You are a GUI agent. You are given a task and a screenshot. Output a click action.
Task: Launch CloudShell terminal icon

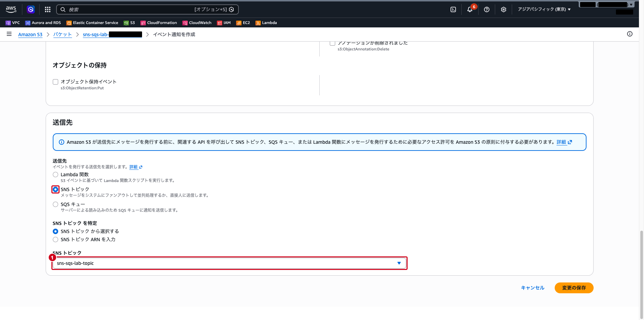pos(453,9)
